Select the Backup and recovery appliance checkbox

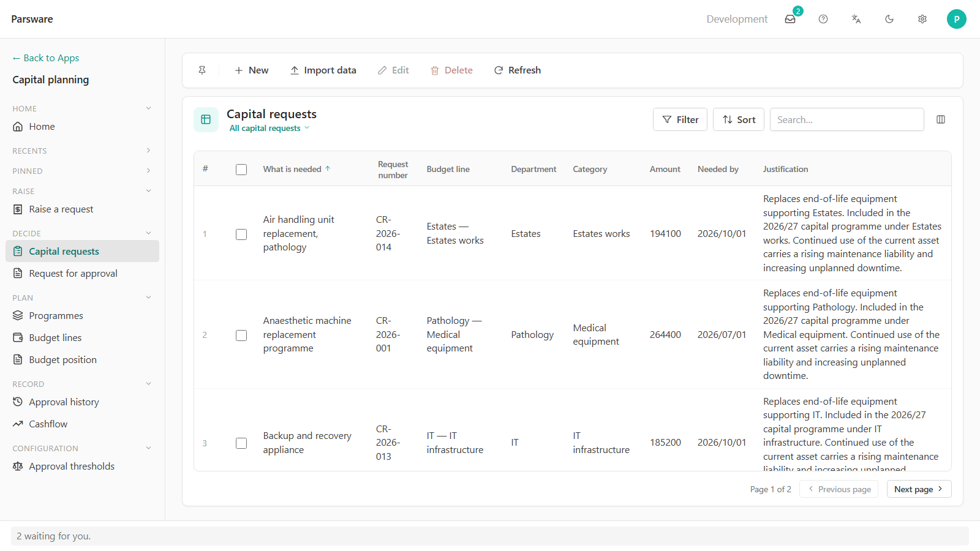(x=241, y=443)
